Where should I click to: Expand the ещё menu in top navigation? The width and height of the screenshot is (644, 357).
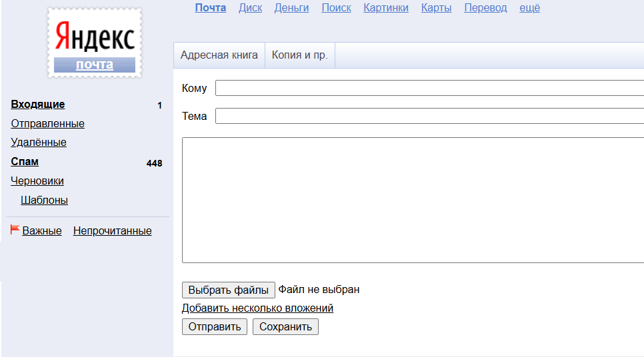coord(529,8)
